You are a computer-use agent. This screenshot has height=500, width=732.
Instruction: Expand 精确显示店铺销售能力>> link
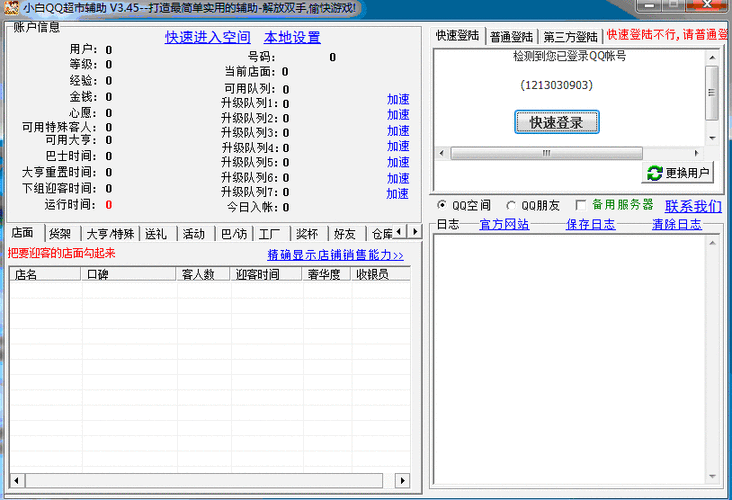335,255
